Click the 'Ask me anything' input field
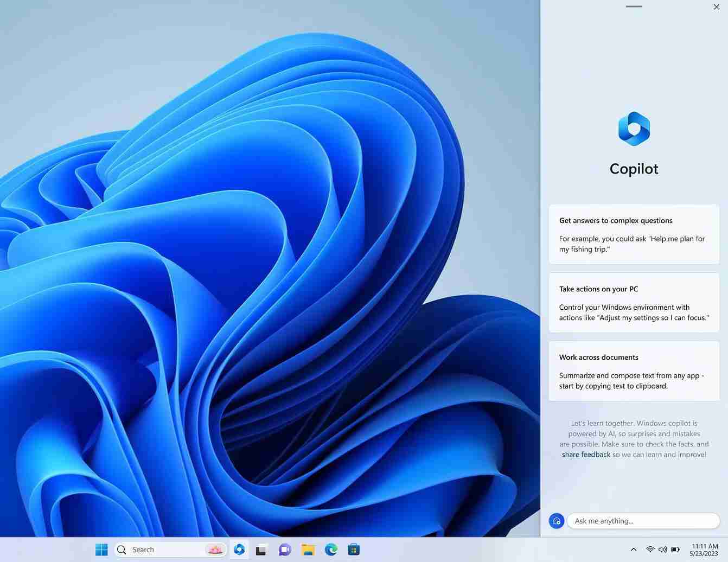This screenshot has width=728, height=562. click(643, 520)
